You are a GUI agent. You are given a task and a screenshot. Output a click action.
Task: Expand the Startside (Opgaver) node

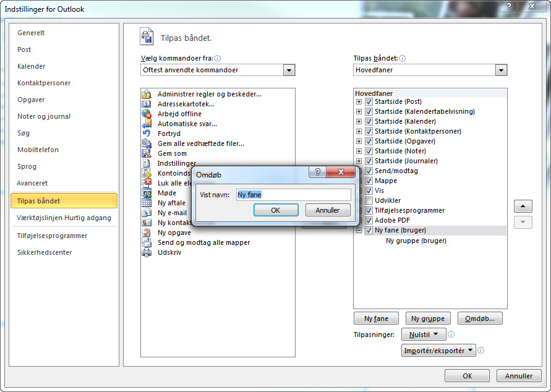click(359, 141)
